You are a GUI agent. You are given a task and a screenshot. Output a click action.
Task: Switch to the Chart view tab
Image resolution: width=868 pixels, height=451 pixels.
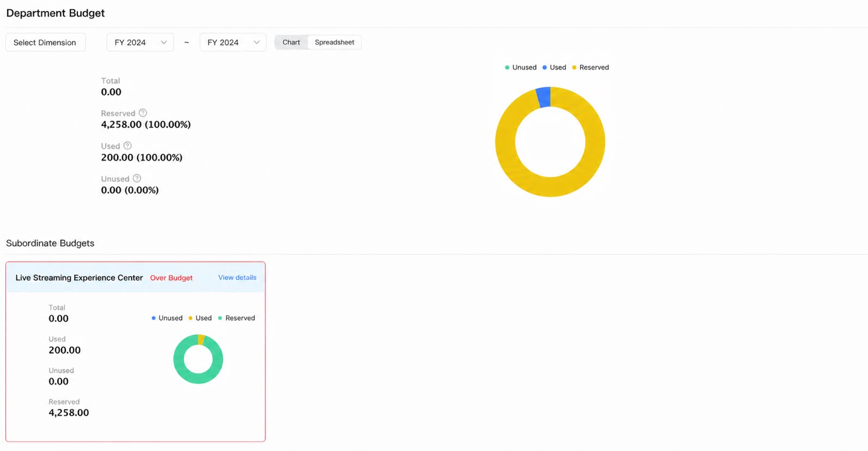point(291,43)
